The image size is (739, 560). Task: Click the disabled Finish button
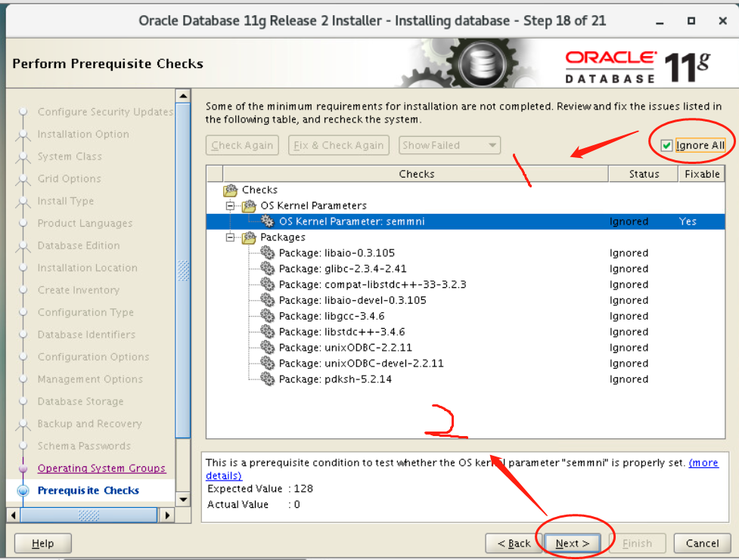637,543
